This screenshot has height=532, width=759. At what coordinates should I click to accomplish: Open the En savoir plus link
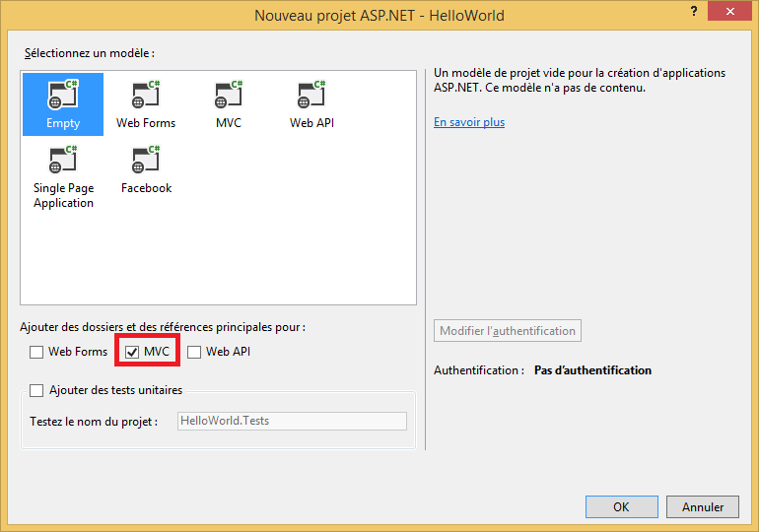point(469,122)
